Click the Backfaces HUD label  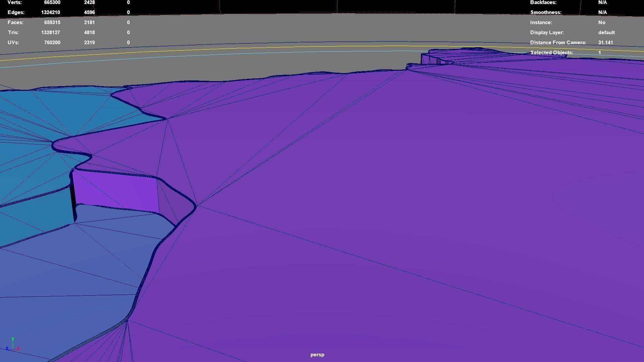543,2
